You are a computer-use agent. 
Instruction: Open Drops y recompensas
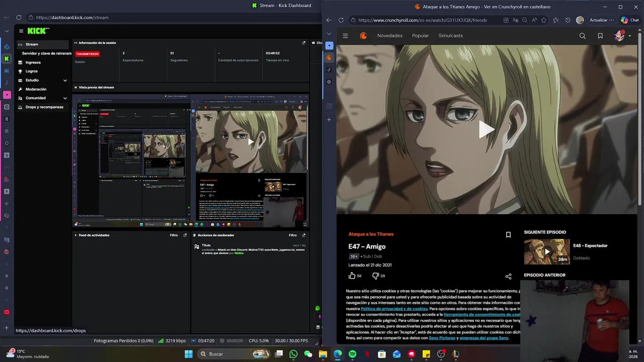click(44, 107)
